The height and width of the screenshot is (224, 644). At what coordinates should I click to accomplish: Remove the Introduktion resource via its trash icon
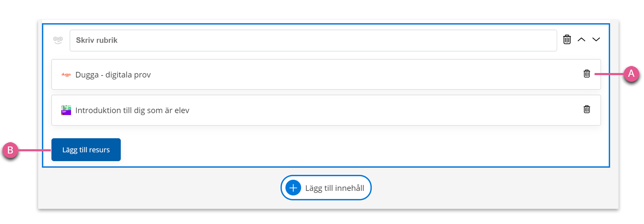pos(587,109)
